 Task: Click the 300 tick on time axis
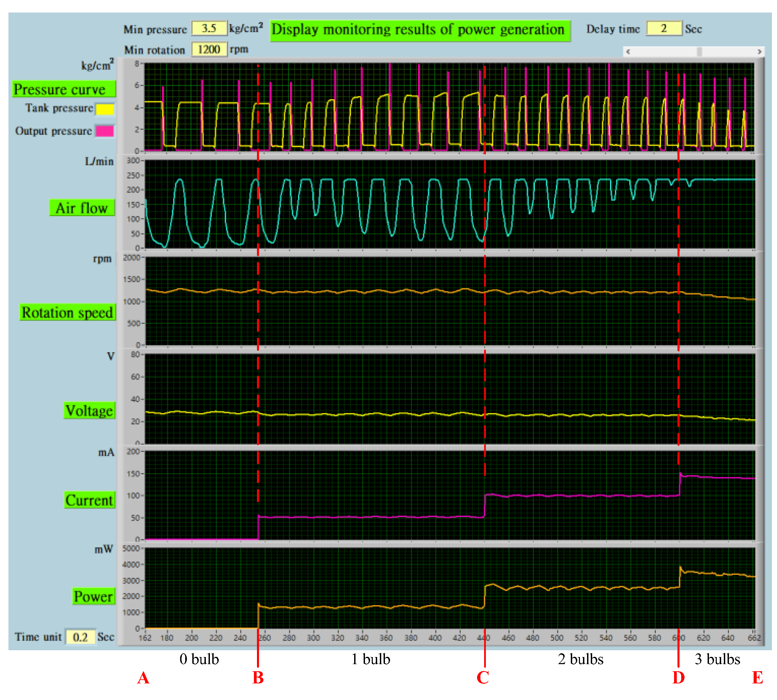(x=313, y=638)
